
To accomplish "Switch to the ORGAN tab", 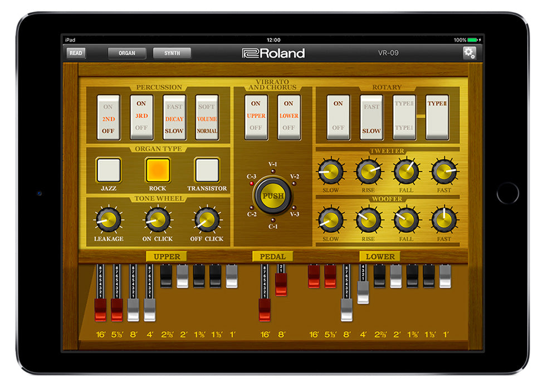I will click(127, 53).
